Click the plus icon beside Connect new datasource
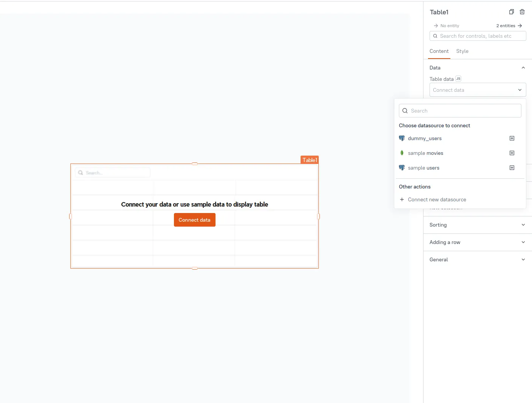532x403 pixels. click(x=402, y=199)
